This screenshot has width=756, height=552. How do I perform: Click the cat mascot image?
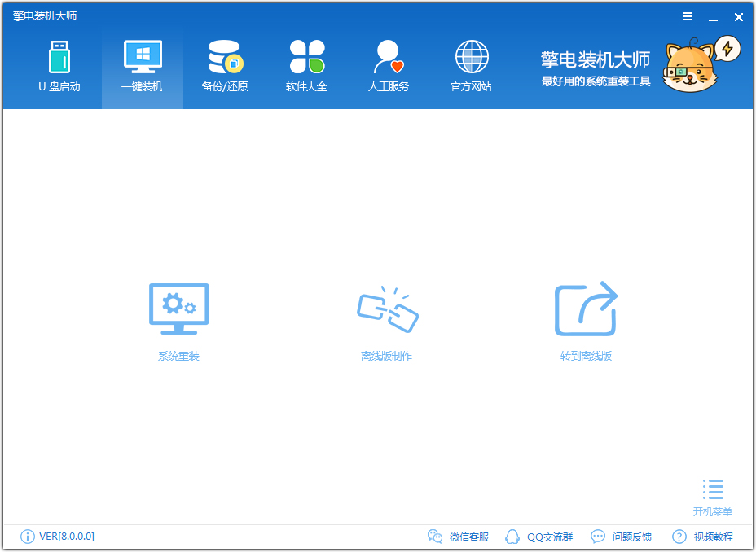pos(689,66)
